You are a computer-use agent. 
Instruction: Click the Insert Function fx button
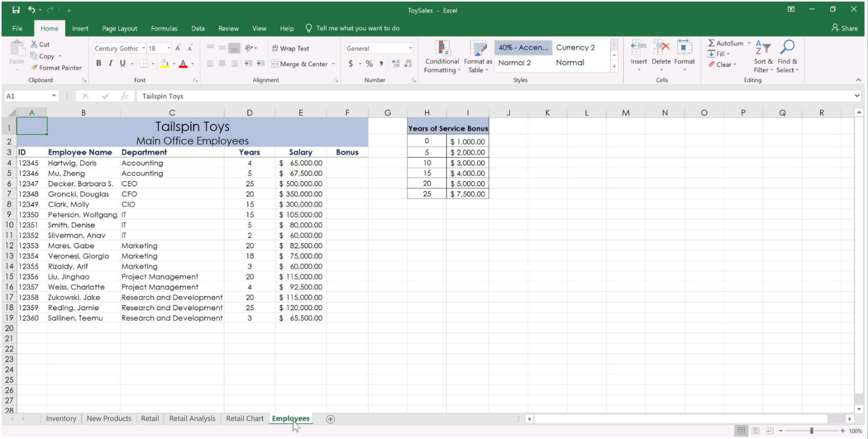[x=124, y=96]
